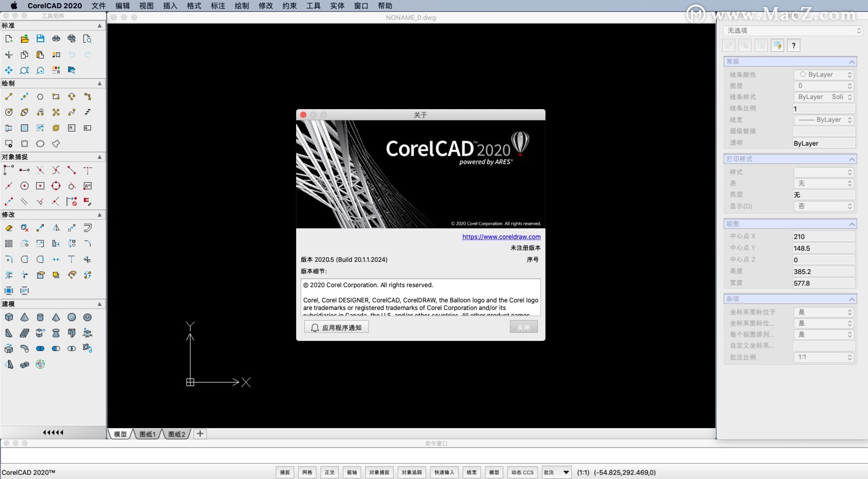Click the Open file folder icon
868x479 pixels.
coord(24,39)
